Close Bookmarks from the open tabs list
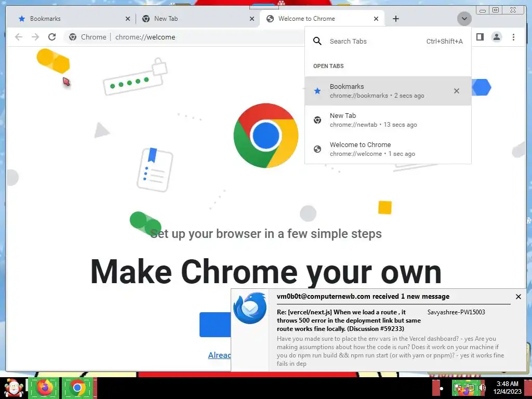The width and height of the screenshot is (532, 399). 457,91
